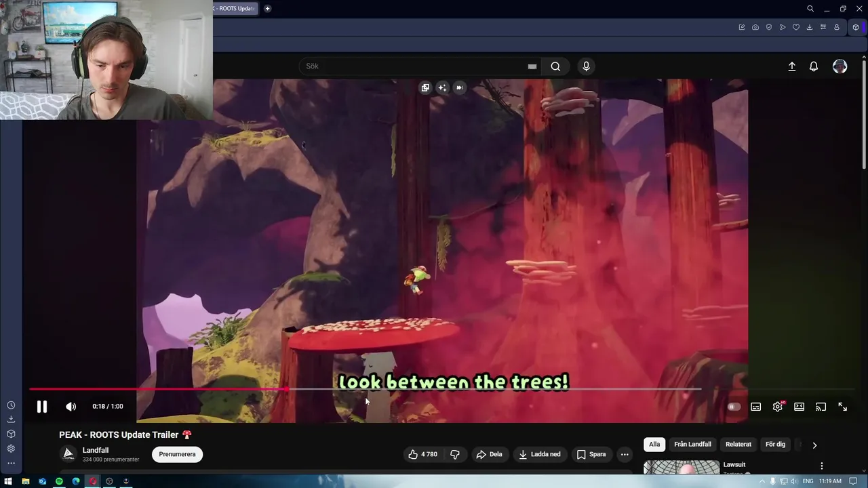
Task: Open more actions menu below video
Action: pyautogui.click(x=625, y=454)
